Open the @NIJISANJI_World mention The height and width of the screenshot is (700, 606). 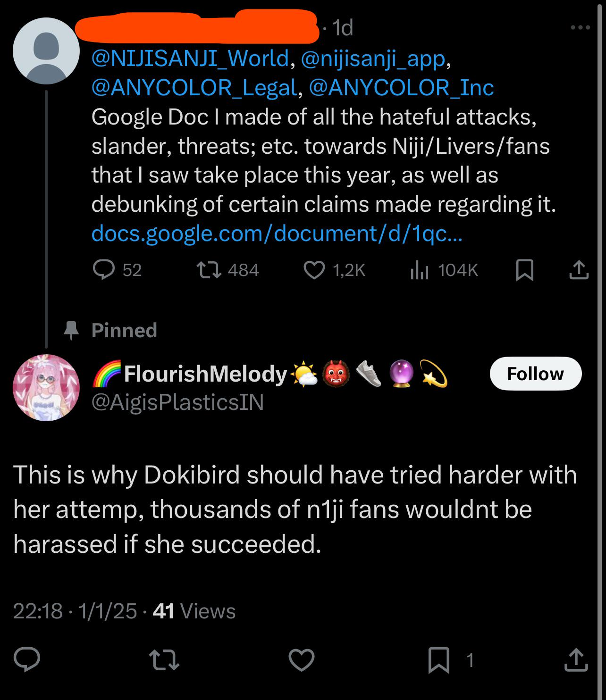pyautogui.click(x=190, y=58)
